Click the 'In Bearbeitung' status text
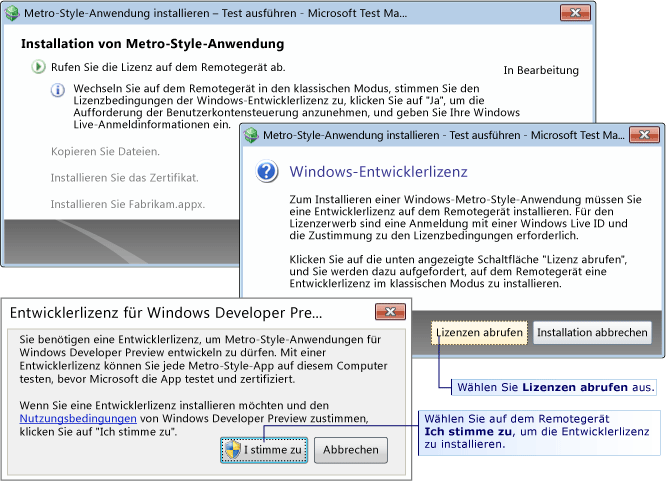 click(x=541, y=70)
